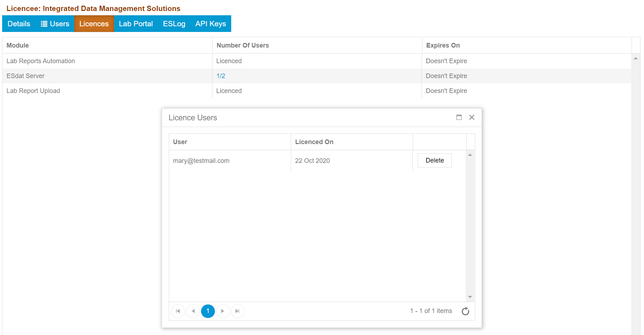Go to first page in pager
Image resolution: width=644 pixels, height=335 pixels.
pos(178,311)
